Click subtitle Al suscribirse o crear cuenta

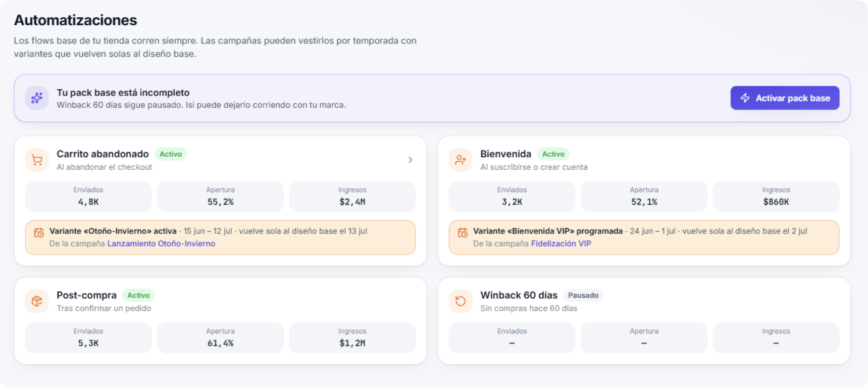534,167
